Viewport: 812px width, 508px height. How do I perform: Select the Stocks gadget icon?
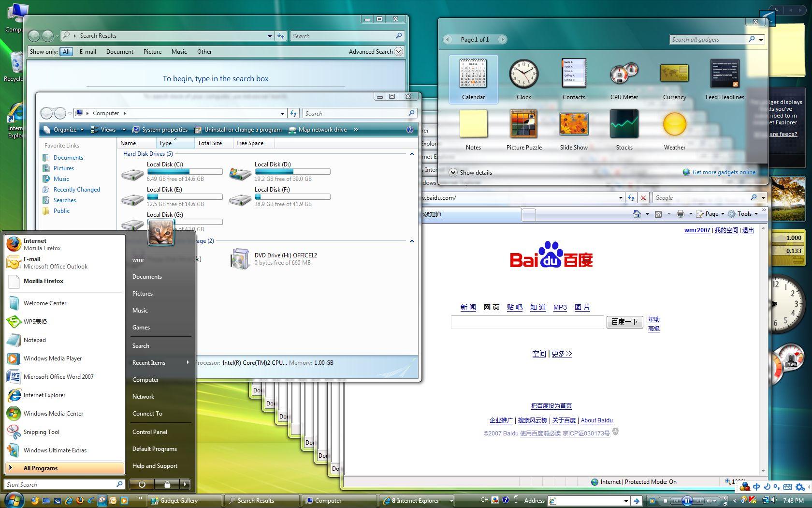tap(624, 124)
